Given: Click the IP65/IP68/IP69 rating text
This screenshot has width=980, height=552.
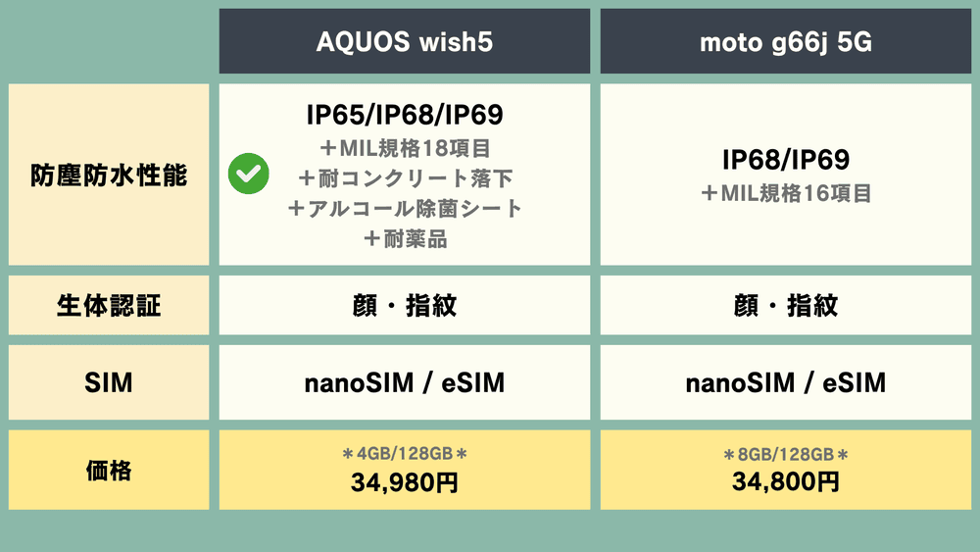Looking at the screenshot, I should pyautogui.click(x=404, y=116).
